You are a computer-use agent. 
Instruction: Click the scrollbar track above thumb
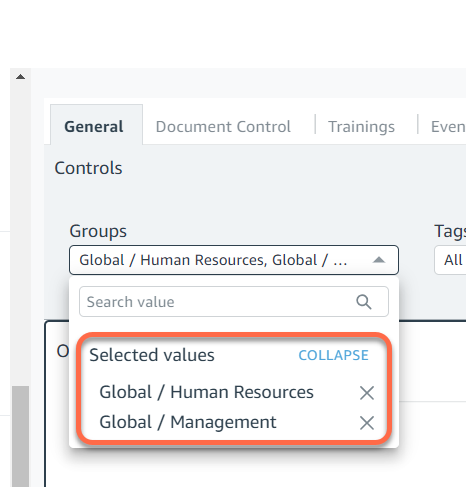tap(21, 233)
